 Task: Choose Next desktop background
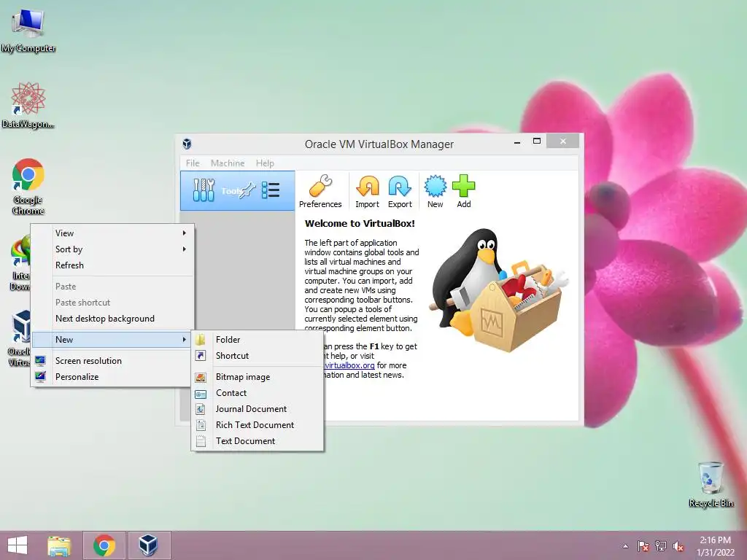click(x=113, y=319)
